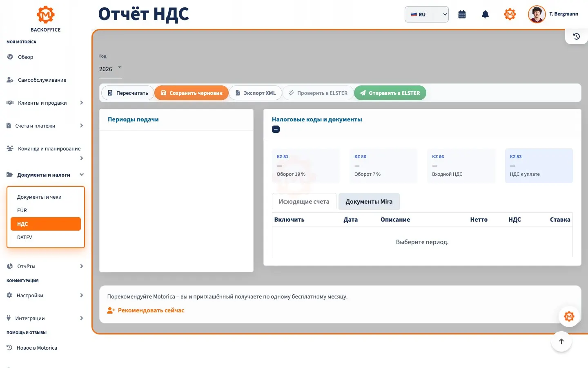Open Самообслуживание in the sidebar
Viewport: 588px width, 368px height.
(x=42, y=80)
